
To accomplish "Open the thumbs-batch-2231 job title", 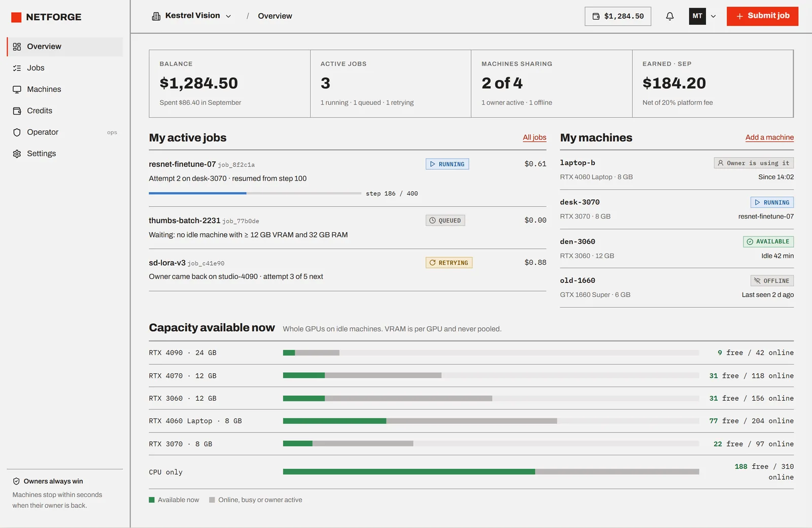I will [184, 221].
